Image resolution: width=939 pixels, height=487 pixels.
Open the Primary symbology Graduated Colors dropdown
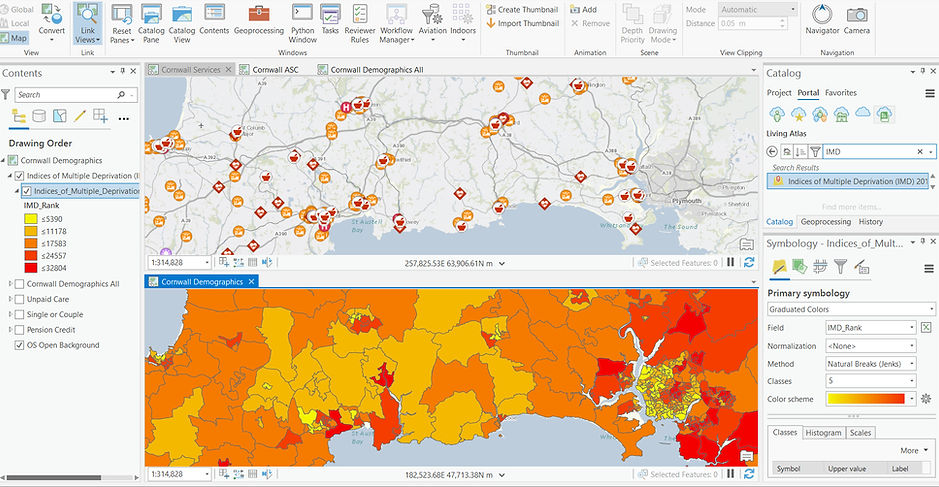tap(851, 309)
